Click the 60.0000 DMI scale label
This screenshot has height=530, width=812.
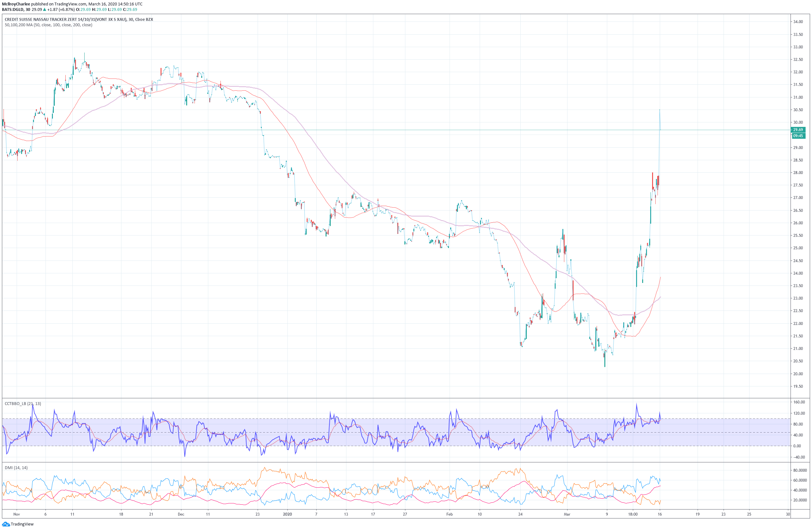click(x=800, y=480)
